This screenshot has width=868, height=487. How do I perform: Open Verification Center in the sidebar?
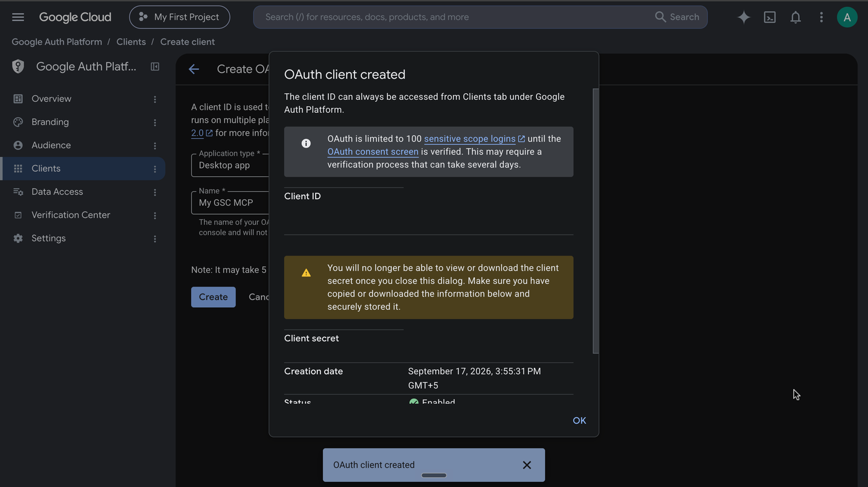point(82,215)
